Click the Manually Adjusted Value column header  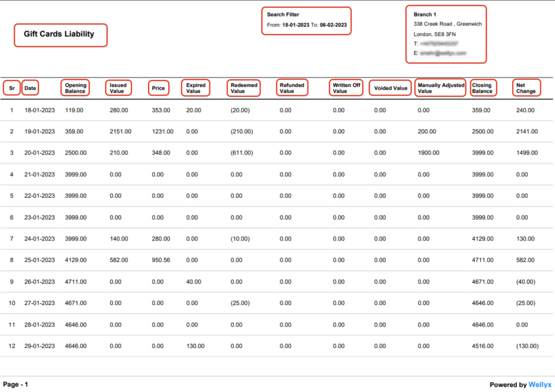[441, 88]
